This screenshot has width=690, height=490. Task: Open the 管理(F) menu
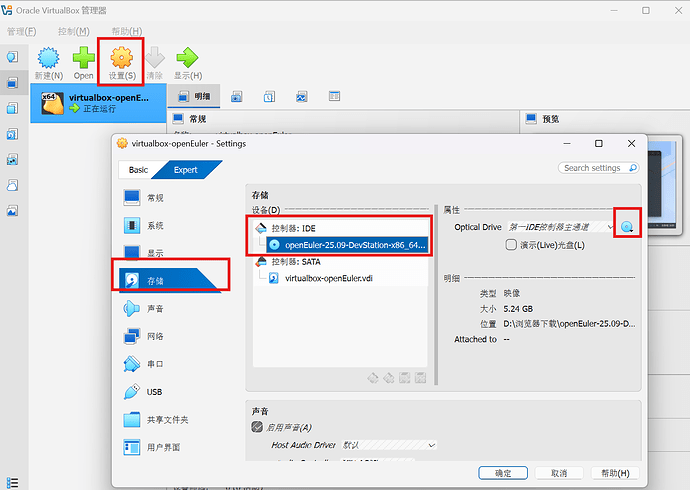pos(22,32)
